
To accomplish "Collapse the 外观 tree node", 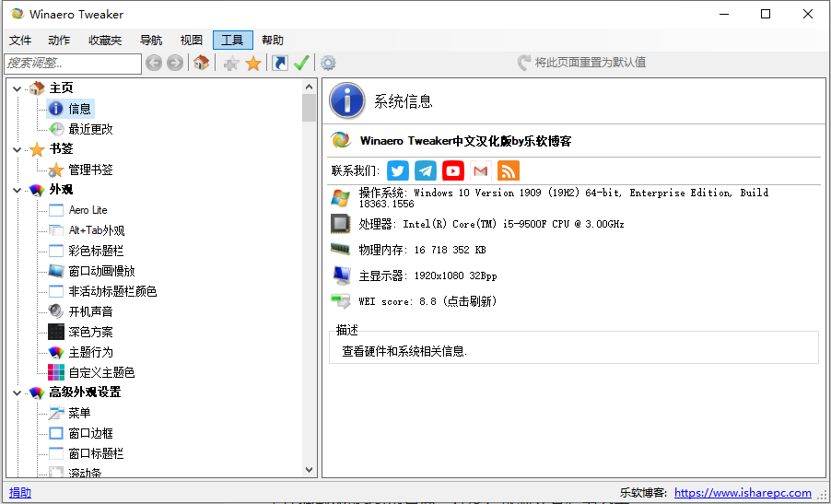I will 17,190.
